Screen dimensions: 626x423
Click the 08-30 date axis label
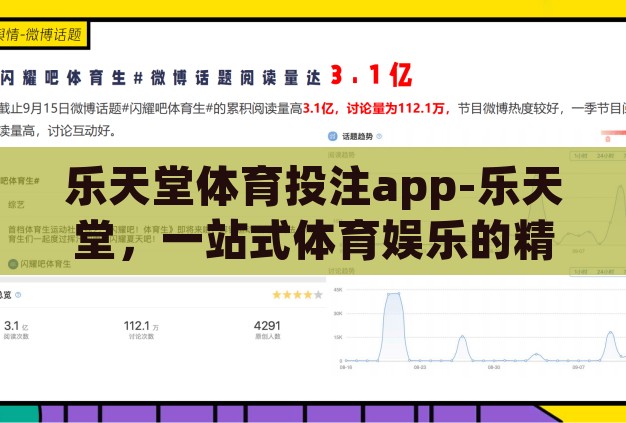(494, 367)
